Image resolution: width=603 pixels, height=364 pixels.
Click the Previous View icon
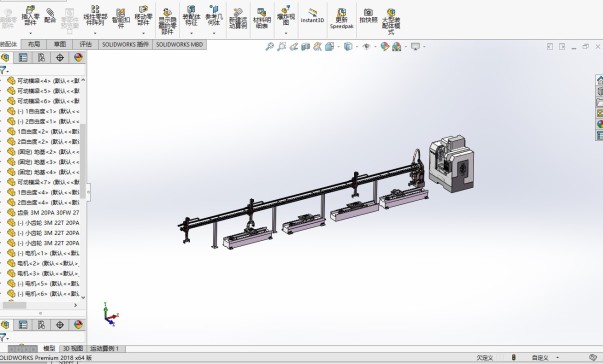294,47
